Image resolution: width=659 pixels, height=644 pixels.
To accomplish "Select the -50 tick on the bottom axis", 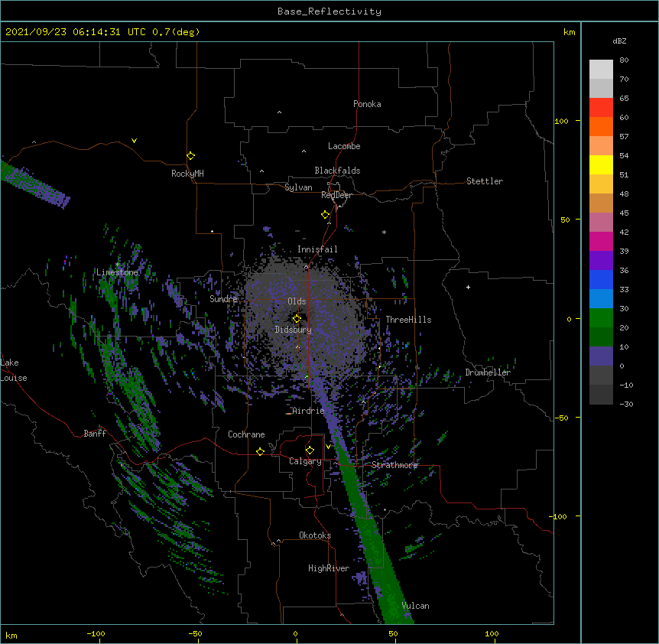I will [195, 633].
